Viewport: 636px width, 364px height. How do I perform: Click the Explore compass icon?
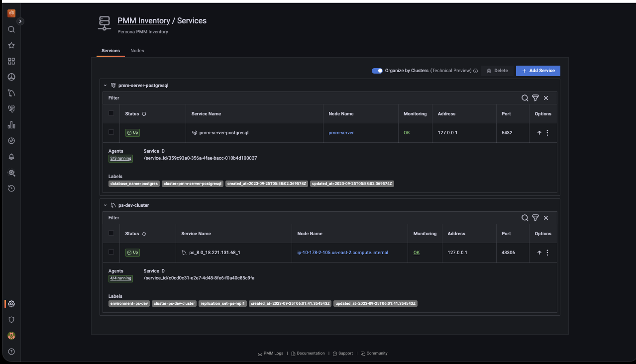(x=11, y=141)
